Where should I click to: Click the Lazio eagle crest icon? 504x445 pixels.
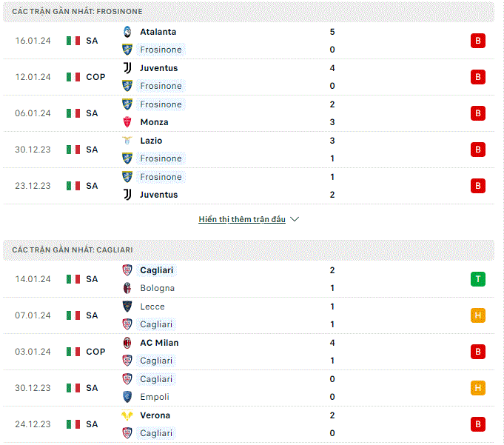pos(127,141)
